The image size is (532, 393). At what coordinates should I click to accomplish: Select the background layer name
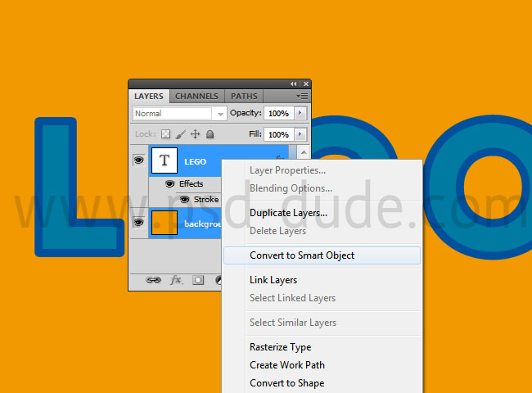tap(202, 224)
